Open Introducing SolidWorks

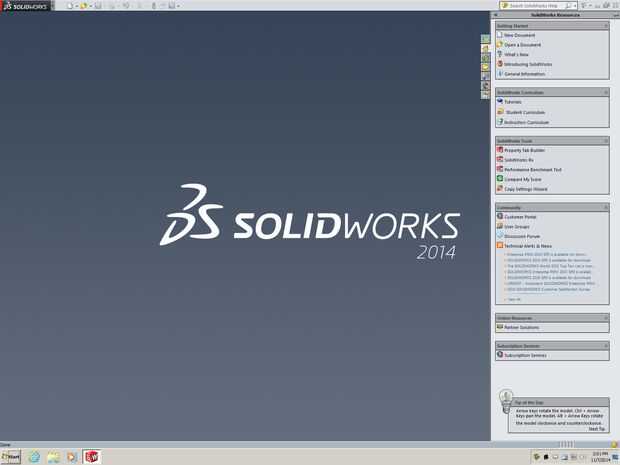click(x=528, y=64)
